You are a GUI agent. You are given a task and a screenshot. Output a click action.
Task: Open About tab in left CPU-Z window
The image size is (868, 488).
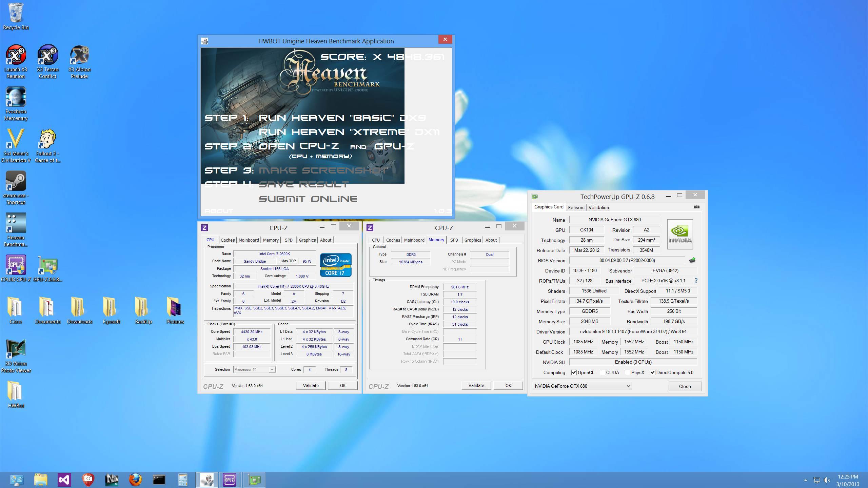(x=325, y=240)
